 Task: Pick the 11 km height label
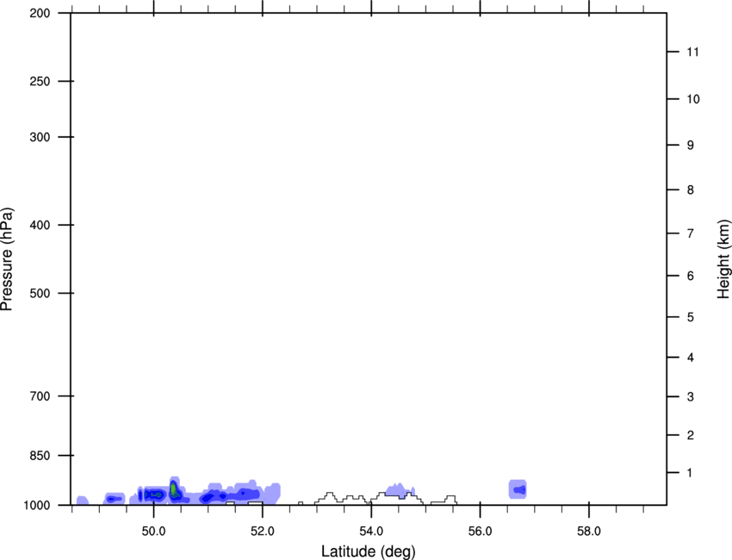tap(692, 52)
